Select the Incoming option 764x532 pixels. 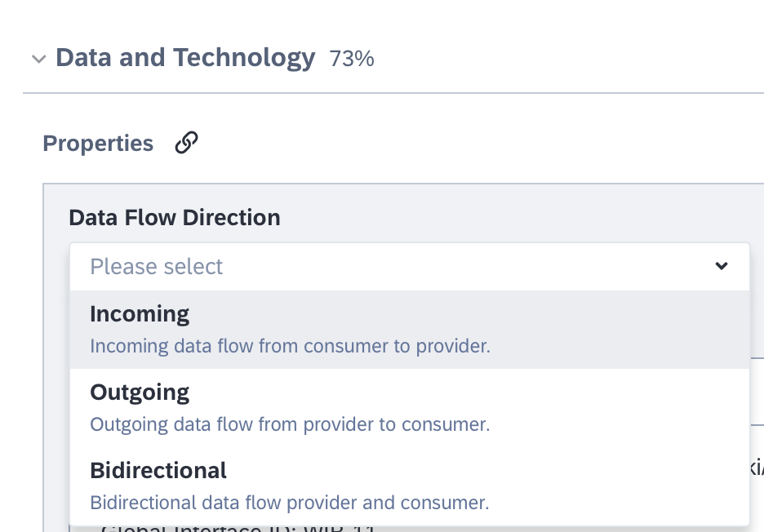pos(408,329)
